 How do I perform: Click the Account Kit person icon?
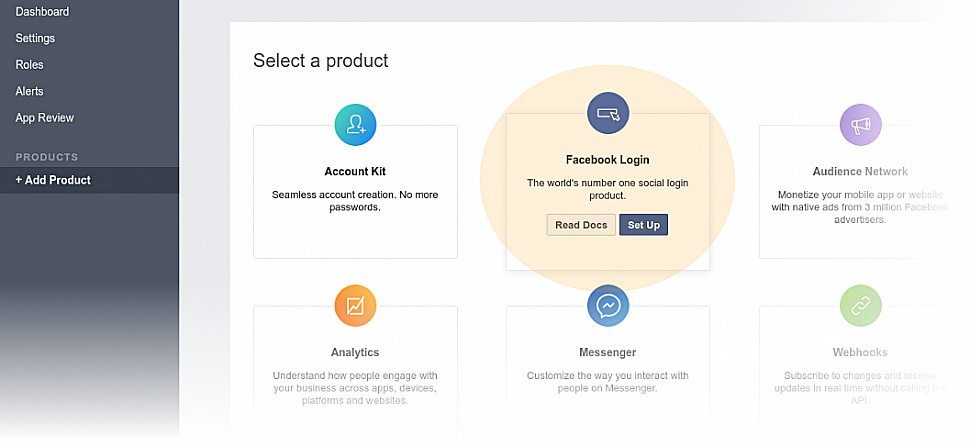(x=356, y=125)
